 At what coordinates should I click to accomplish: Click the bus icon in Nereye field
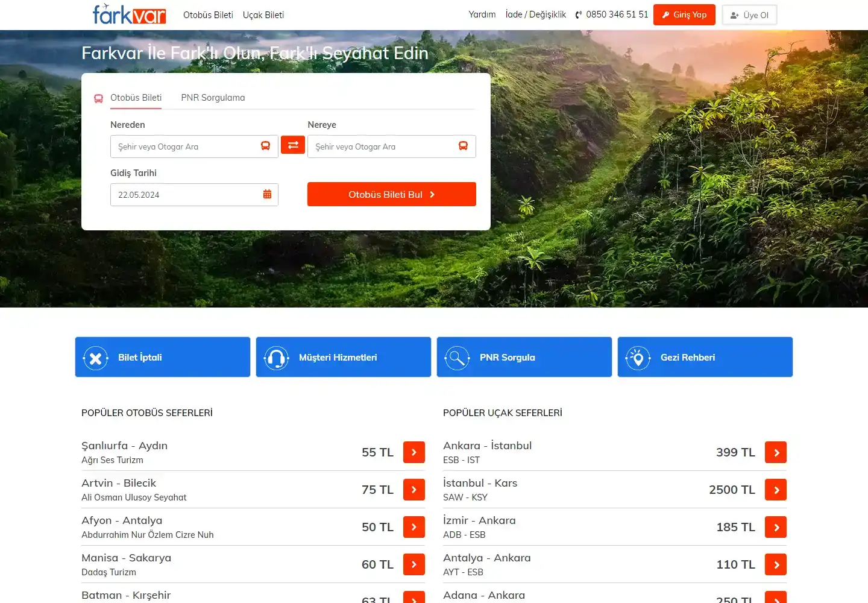[x=463, y=146]
